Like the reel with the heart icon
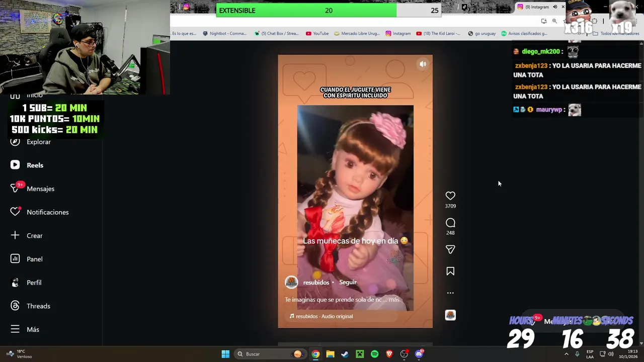 [x=450, y=196]
